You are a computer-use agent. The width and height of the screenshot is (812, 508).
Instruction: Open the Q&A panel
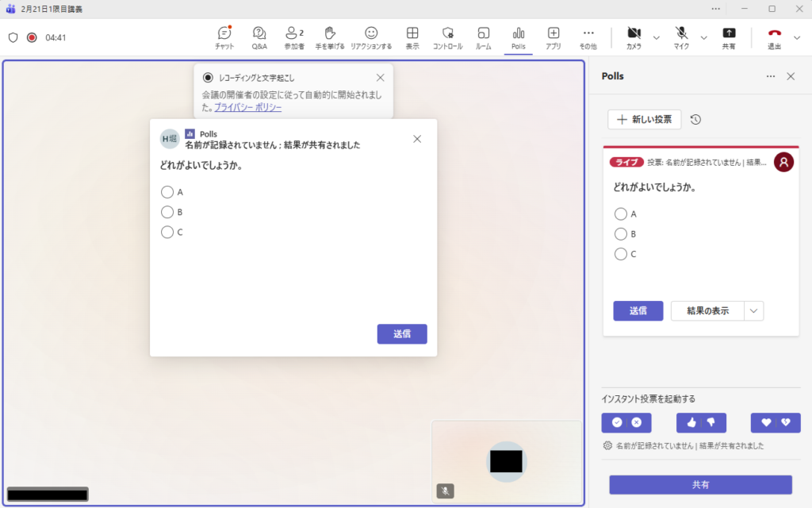click(259, 37)
